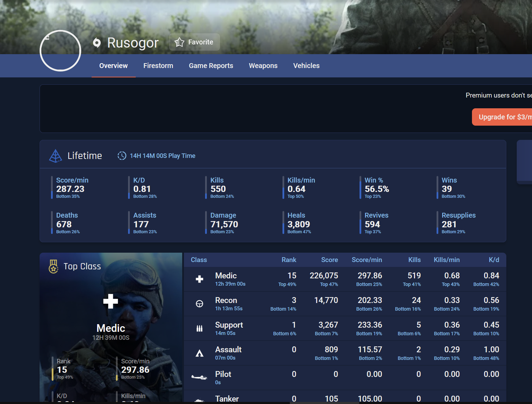Image resolution: width=532 pixels, height=404 pixels.
Task: Add Rusogor to favorites
Action: pos(194,42)
